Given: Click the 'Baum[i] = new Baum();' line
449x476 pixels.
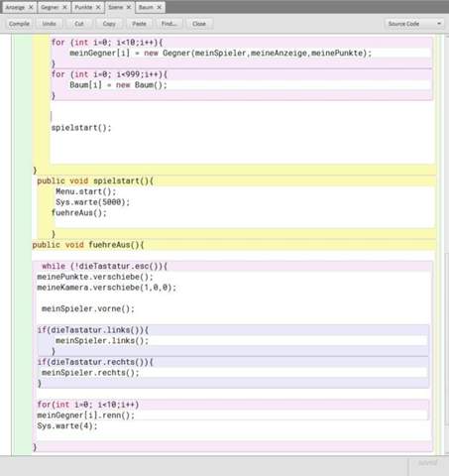Looking at the screenshot, I should pos(118,85).
